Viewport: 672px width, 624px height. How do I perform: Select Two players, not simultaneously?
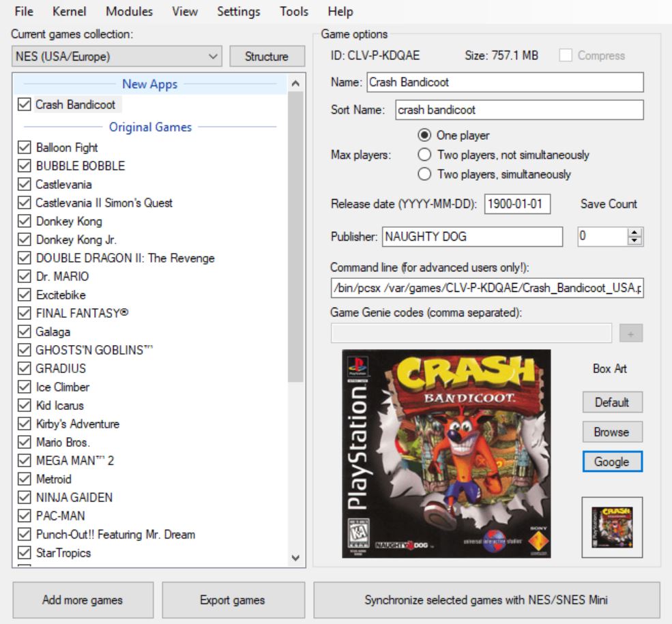(x=424, y=155)
